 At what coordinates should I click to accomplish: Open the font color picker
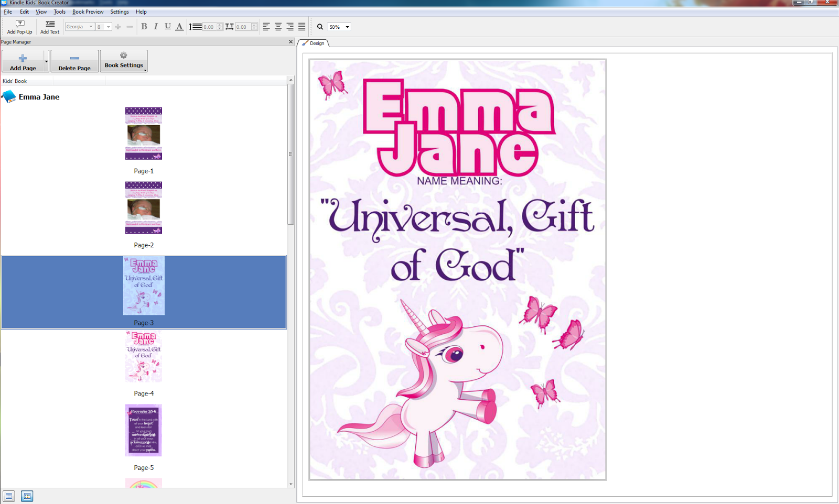pos(179,27)
